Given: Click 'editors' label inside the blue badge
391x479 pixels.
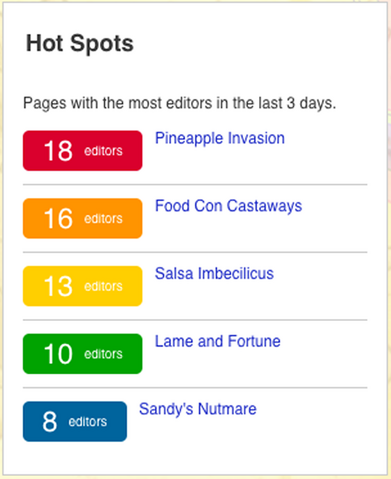Looking at the screenshot, I should [88, 422].
